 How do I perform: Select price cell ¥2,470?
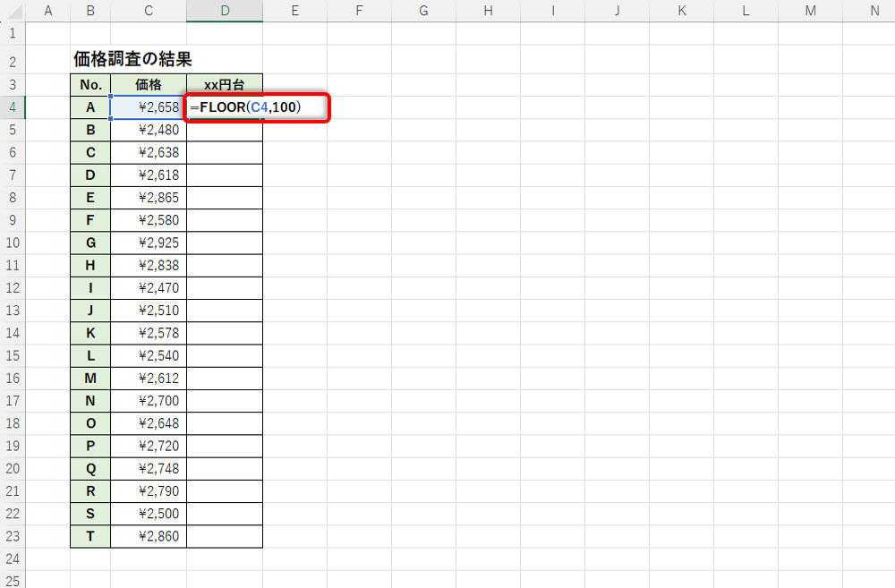(149, 287)
